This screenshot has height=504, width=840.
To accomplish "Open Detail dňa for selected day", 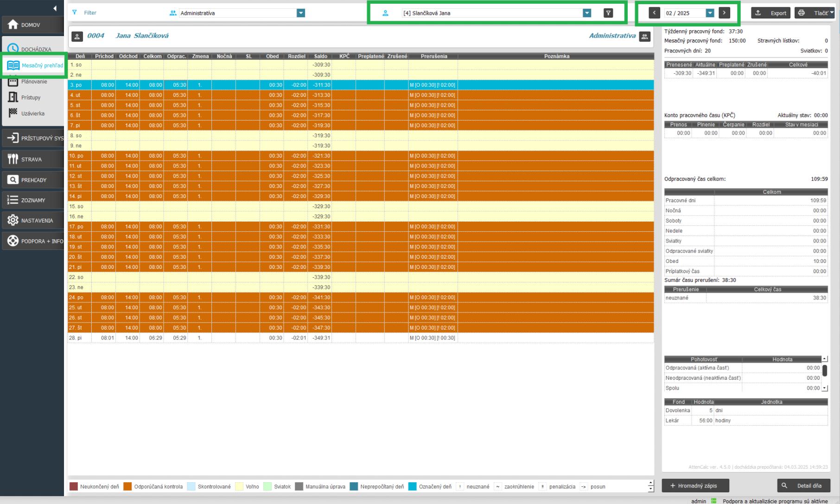I will tap(803, 485).
